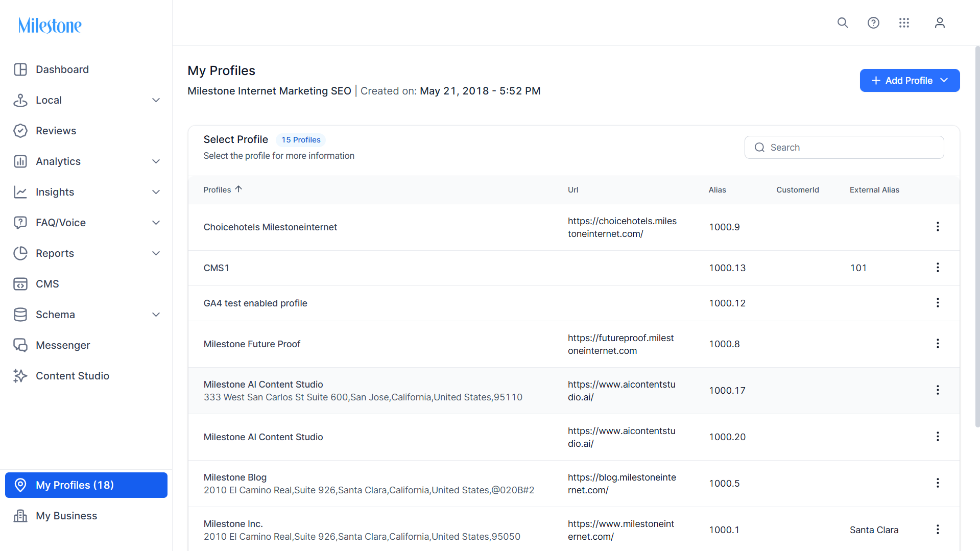Image resolution: width=980 pixels, height=551 pixels.
Task: Open row options for Milestone Inc.
Action: pyautogui.click(x=938, y=530)
